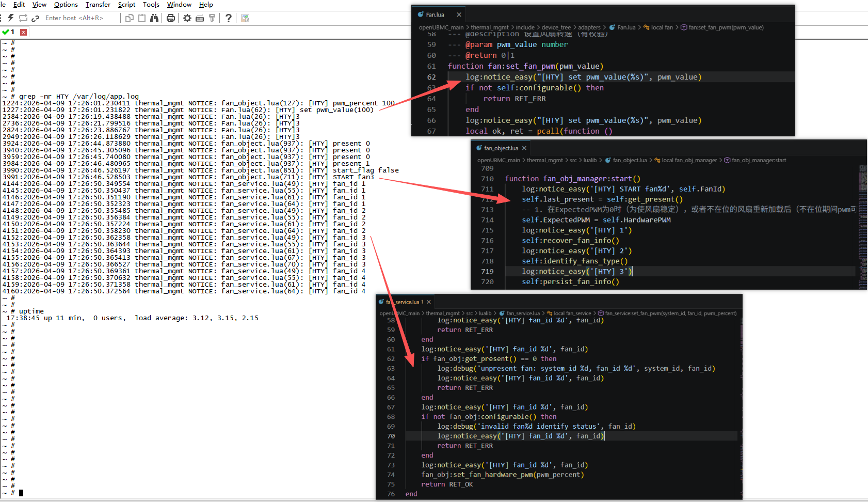Click the Print icon in toolbar
The width and height of the screenshot is (868, 502).
click(x=171, y=18)
